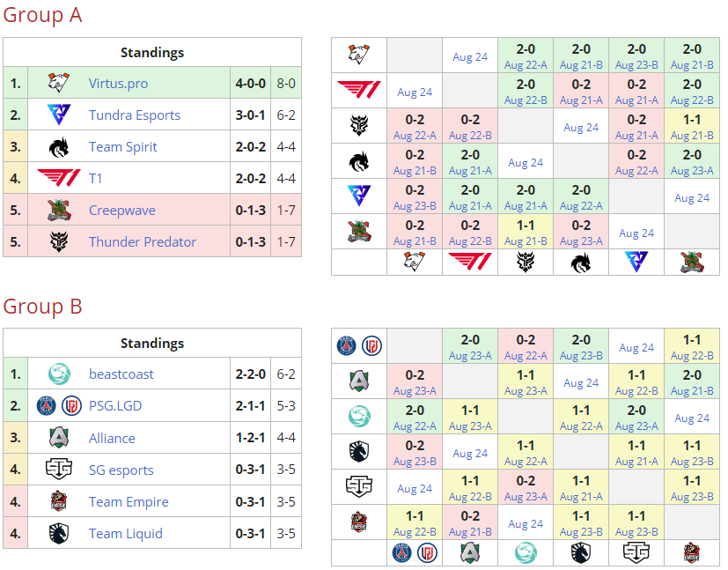This screenshot has height=570, width=728.
Task: Click the Creepwave logo in Group A standings
Action: tap(59, 211)
